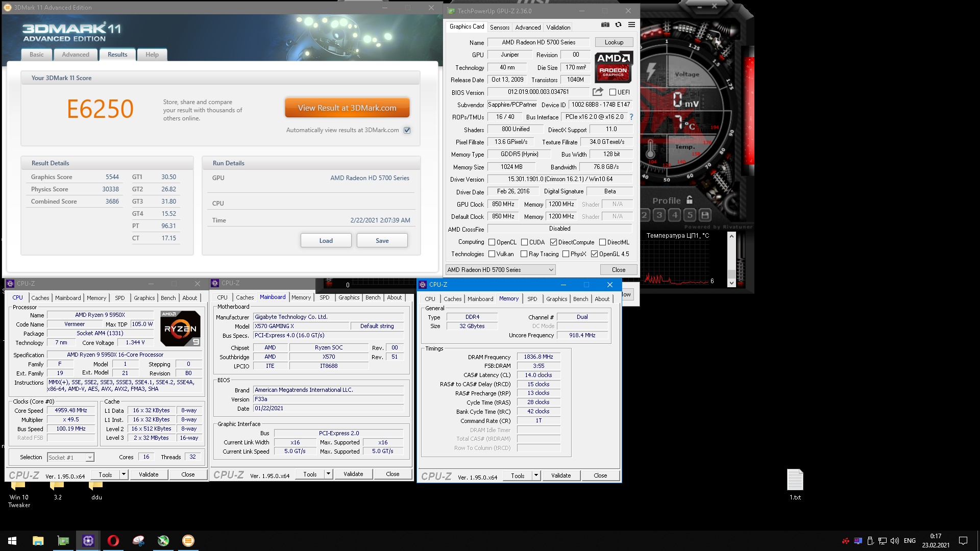Open the Windows Start menu
The image size is (980, 551).
point(12,541)
